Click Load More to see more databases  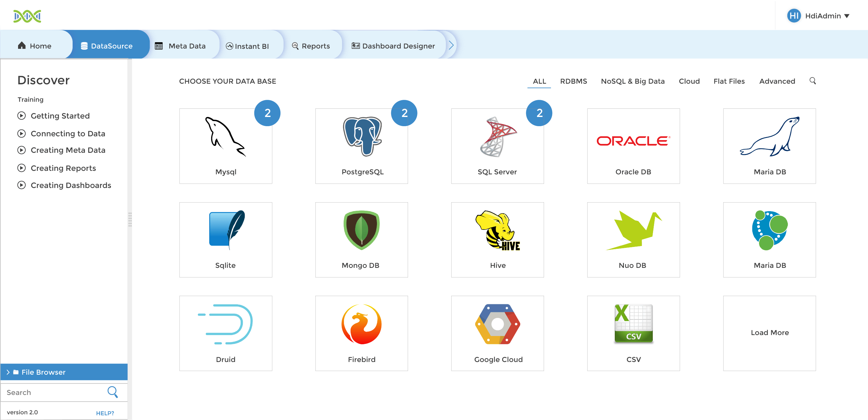tap(769, 333)
